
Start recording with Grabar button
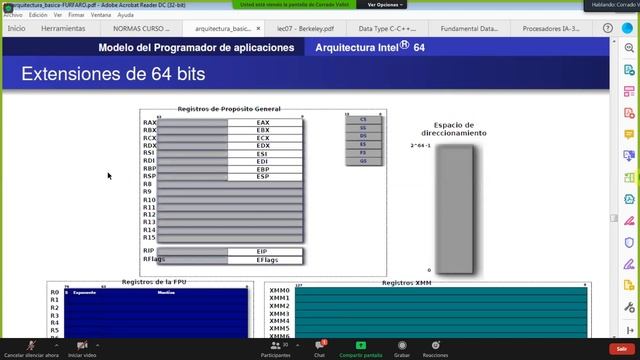[x=402, y=349]
